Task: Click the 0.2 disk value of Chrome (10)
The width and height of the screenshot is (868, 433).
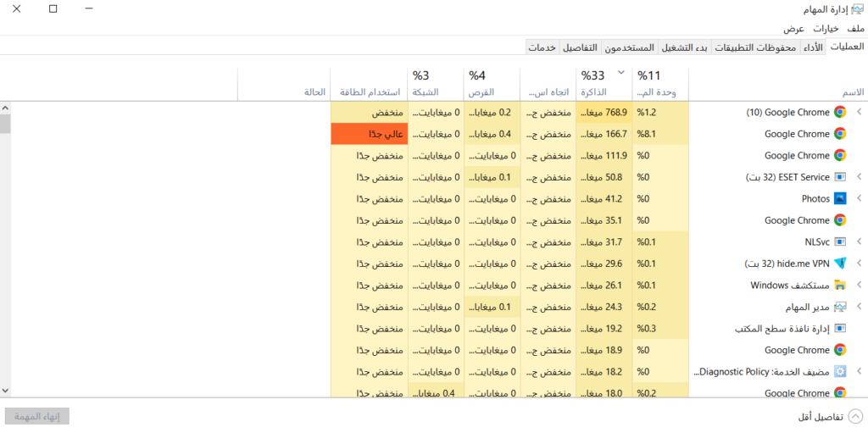Action: (x=492, y=112)
